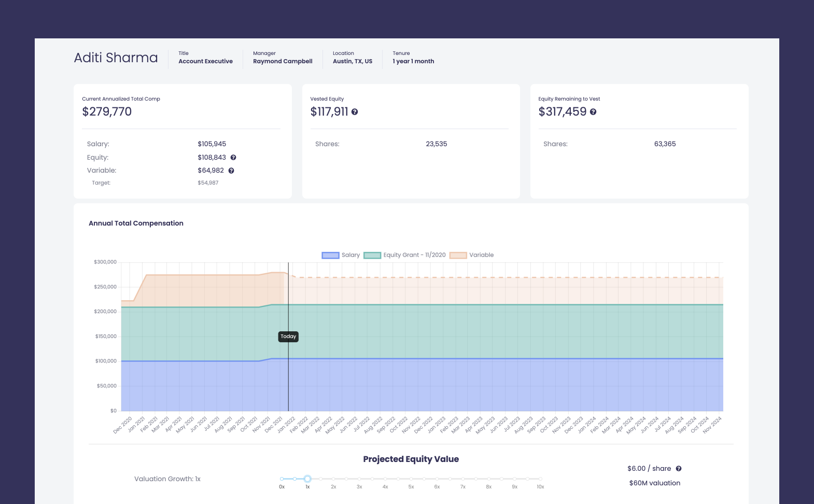The height and width of the screenshot is (504, 814).
Task: Toggle the Variable series in legend
Action: (471, 255)
